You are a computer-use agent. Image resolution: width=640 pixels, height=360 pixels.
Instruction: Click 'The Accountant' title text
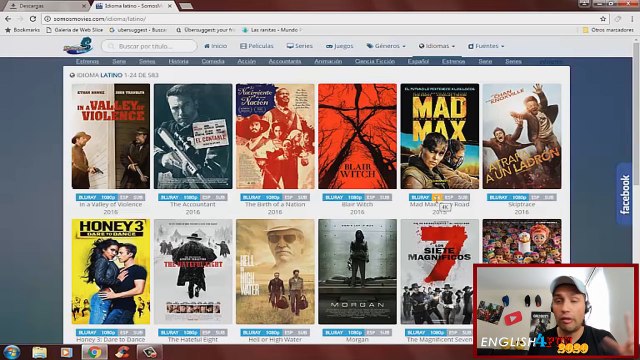click(x=193, y=204)
